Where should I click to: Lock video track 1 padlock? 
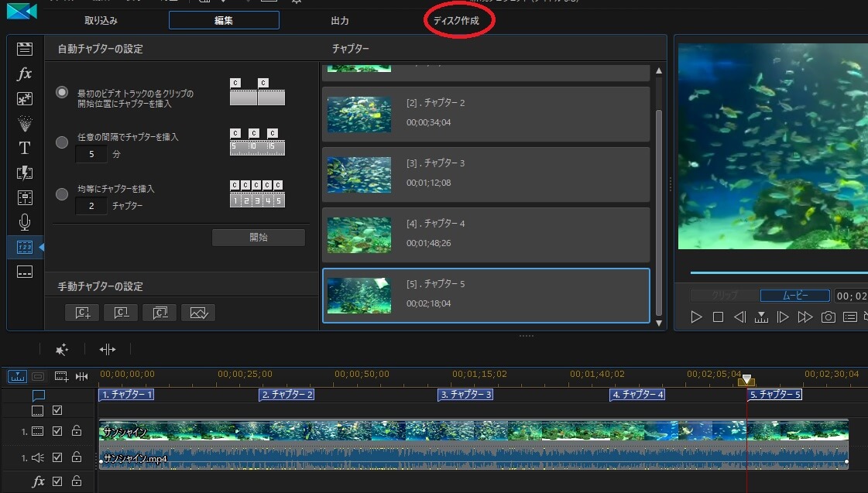[x=77, y=430]
